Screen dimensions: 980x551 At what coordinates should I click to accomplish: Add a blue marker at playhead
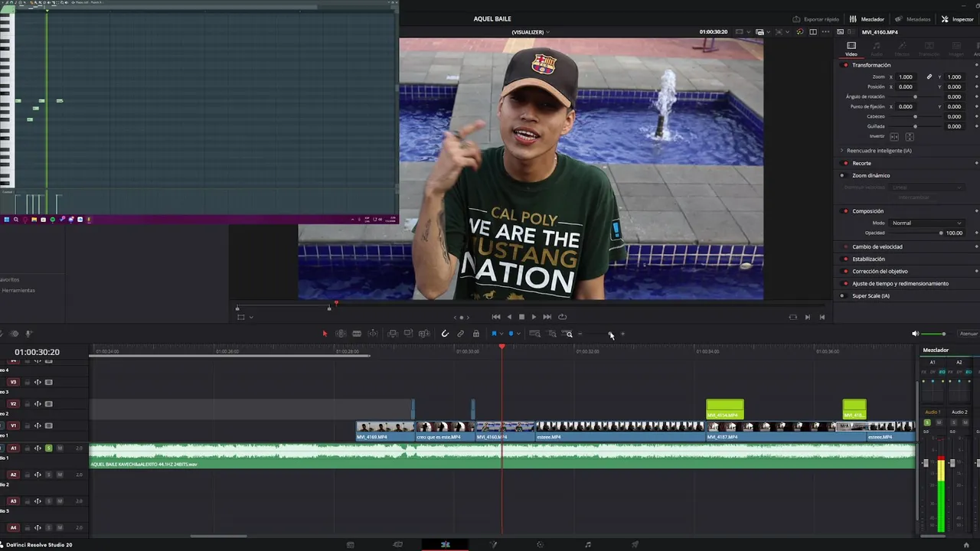(x=511, y=334)
